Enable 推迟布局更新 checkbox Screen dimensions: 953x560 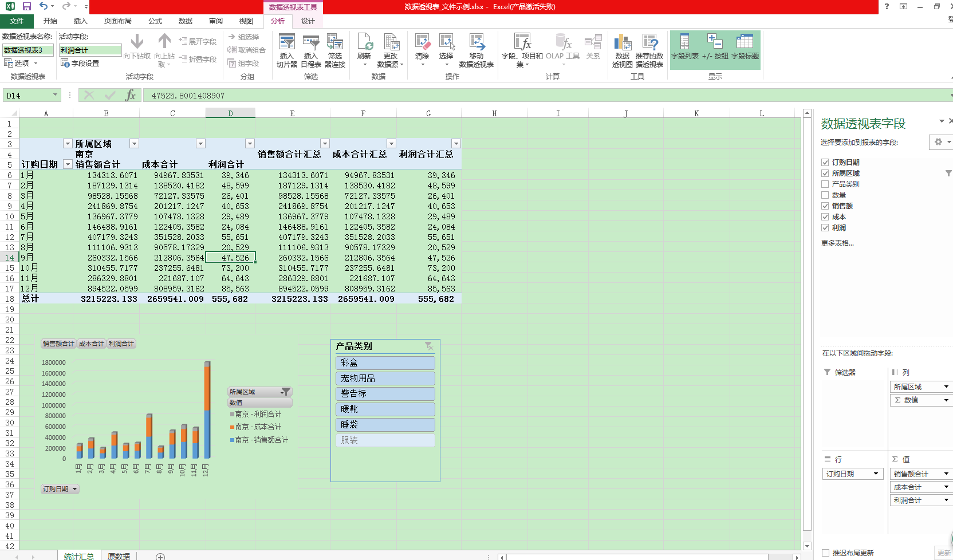[825, 553]
